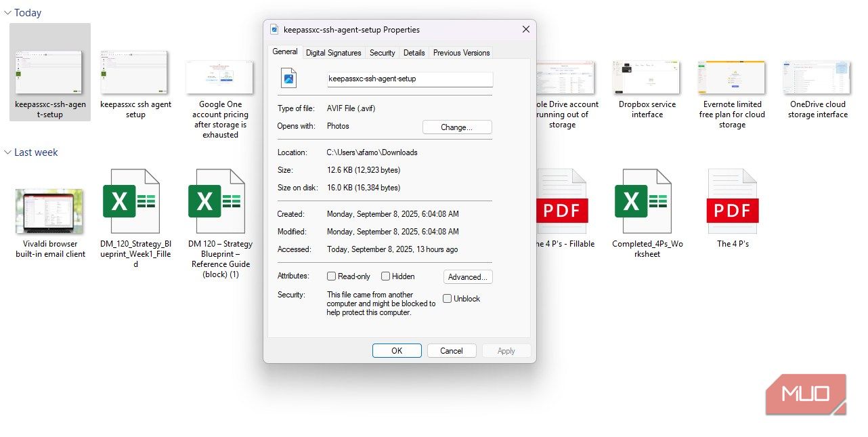868x437 pixels.
Task: Click the 'Today' group header label
Action: (28, 13)
